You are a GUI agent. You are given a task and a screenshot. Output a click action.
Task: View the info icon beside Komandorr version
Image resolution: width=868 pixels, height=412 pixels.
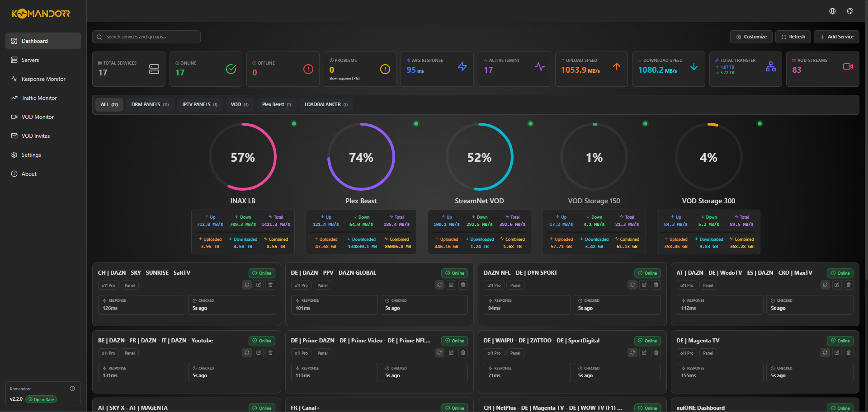tap(72, 389)
